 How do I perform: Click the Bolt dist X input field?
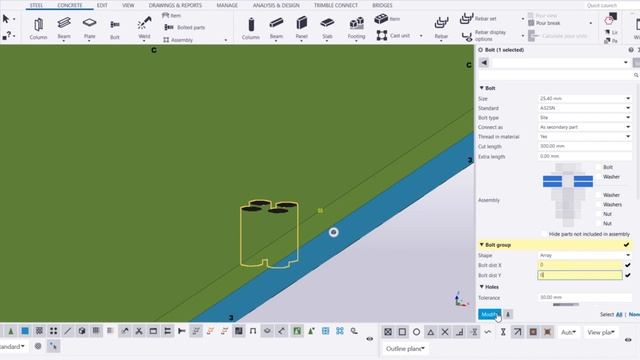coord(580,265)
